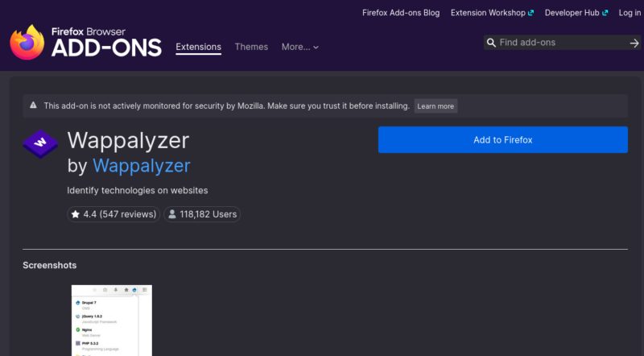The height and width of the screenshot is (356, 644).
Task: Click the Screenshots heading
Action: 50,265
